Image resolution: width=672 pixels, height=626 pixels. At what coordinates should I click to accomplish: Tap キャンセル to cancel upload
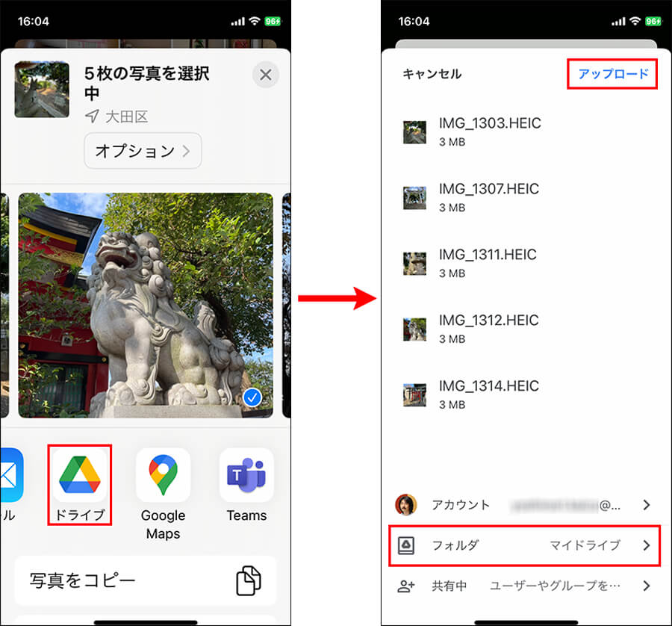point(432,74)
